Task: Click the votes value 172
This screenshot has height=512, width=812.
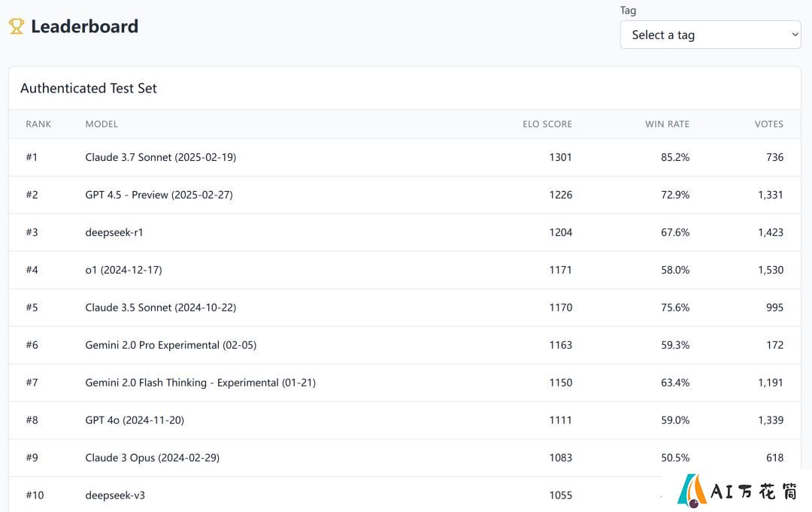Action: pyautogui.click(x=774, y=345)
